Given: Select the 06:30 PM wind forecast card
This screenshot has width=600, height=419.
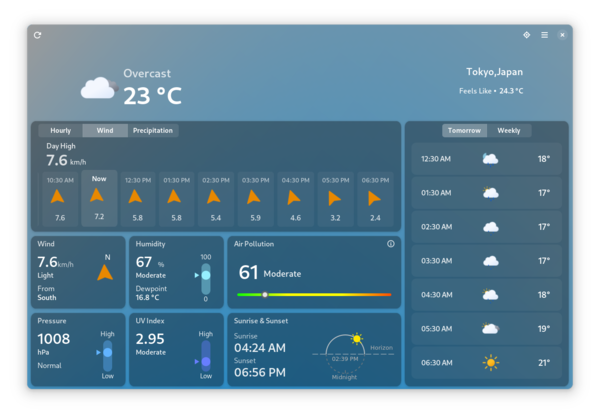Looking at the screenshot, I should [375, 199].
